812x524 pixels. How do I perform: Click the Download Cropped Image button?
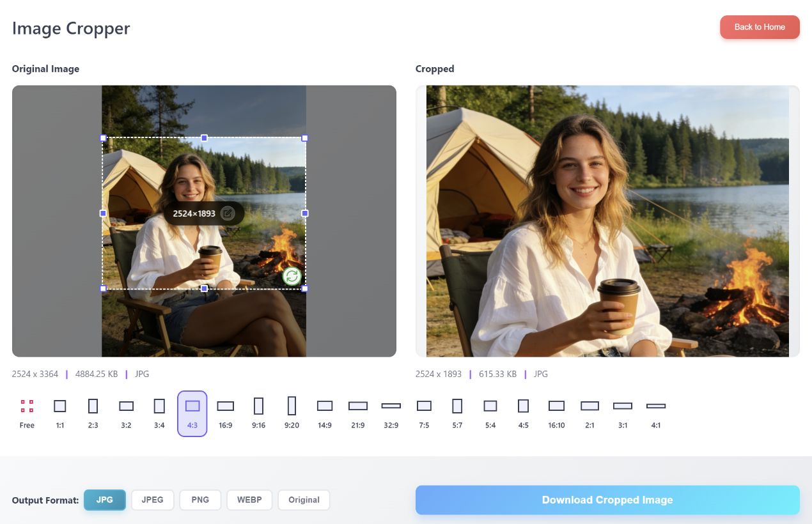(607, 500)
